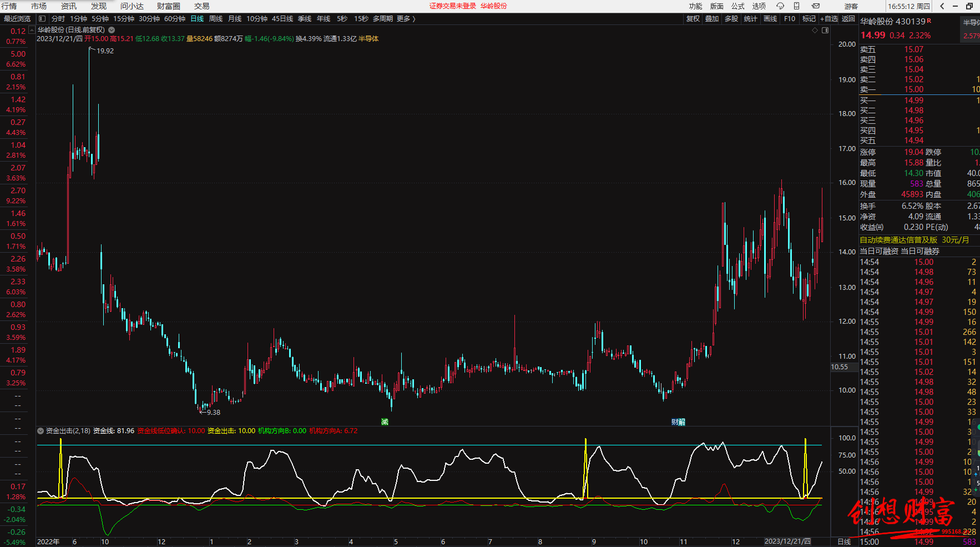Viewport: 980px width, 547px height.
Task: Open the 版面 menu
Action: tap(717, 6)
